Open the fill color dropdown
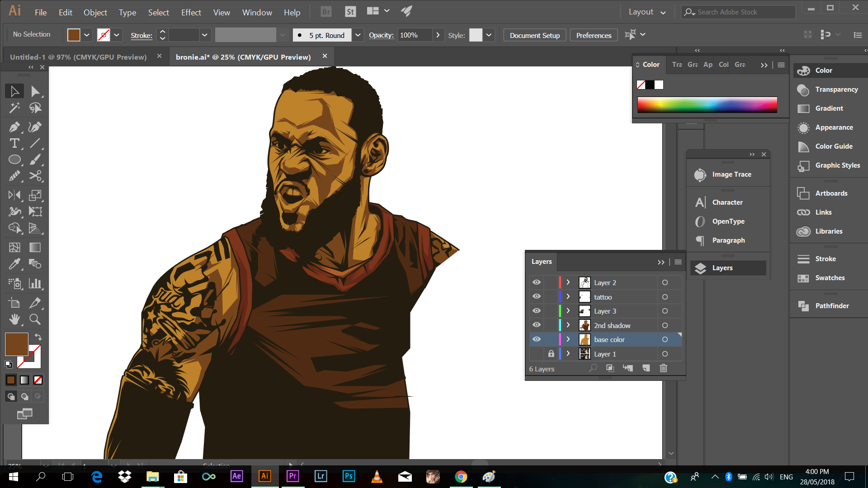Viewport: 868px width, 488px height. click(x=86, y=35)
